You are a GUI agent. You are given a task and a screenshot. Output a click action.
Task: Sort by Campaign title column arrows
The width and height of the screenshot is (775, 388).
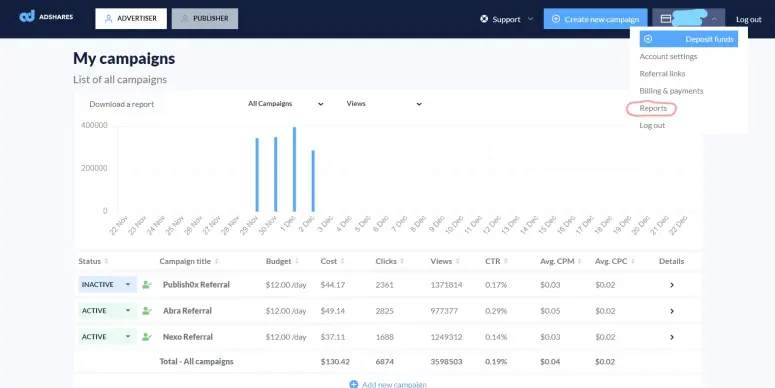(216, 261)
